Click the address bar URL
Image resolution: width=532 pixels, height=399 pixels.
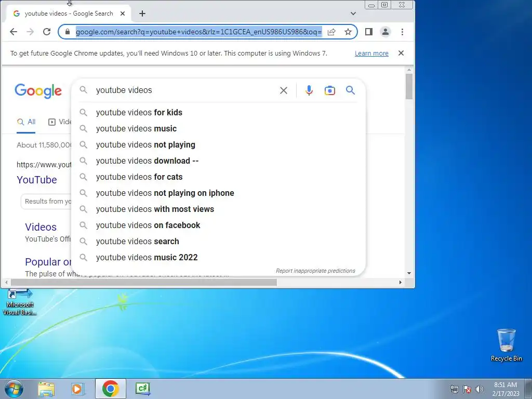click(x=199, y=32)
